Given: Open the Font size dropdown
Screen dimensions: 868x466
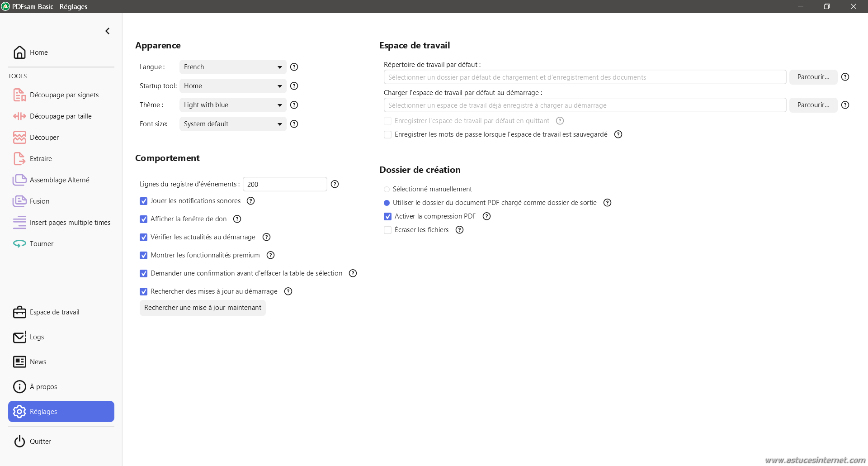Looking at the screenshot, I should click(233, 124).
